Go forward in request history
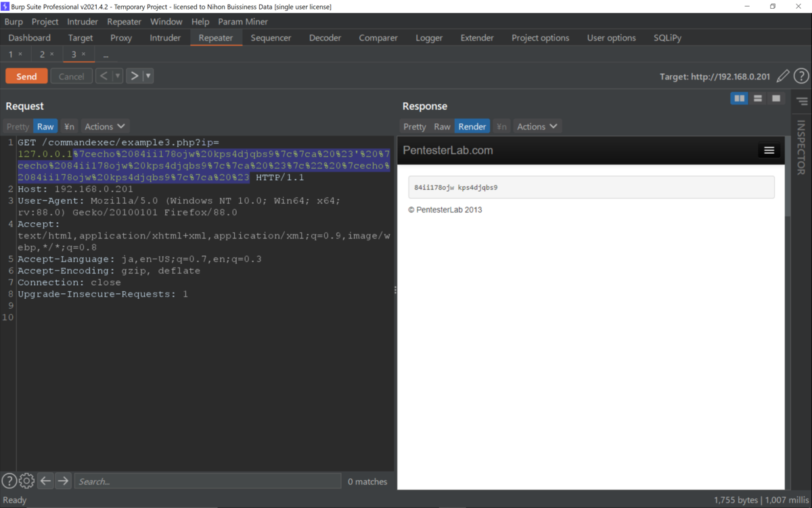 tap(135, 76)
